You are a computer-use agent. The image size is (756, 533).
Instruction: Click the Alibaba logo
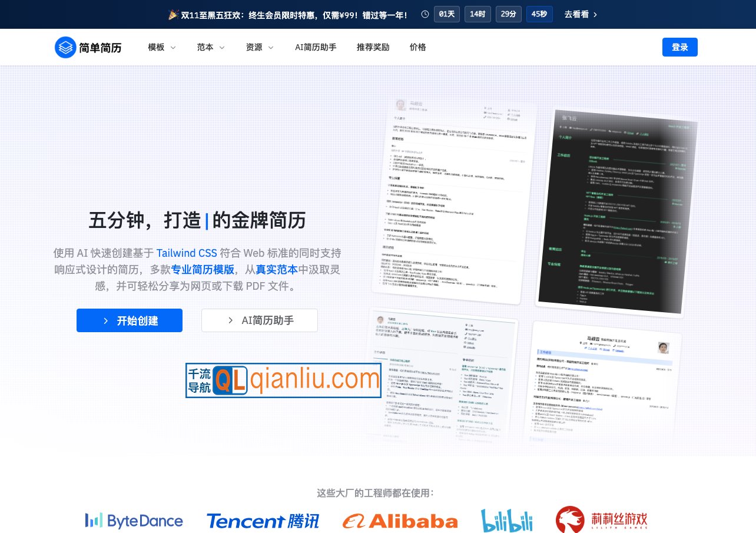tap(400, 521)
